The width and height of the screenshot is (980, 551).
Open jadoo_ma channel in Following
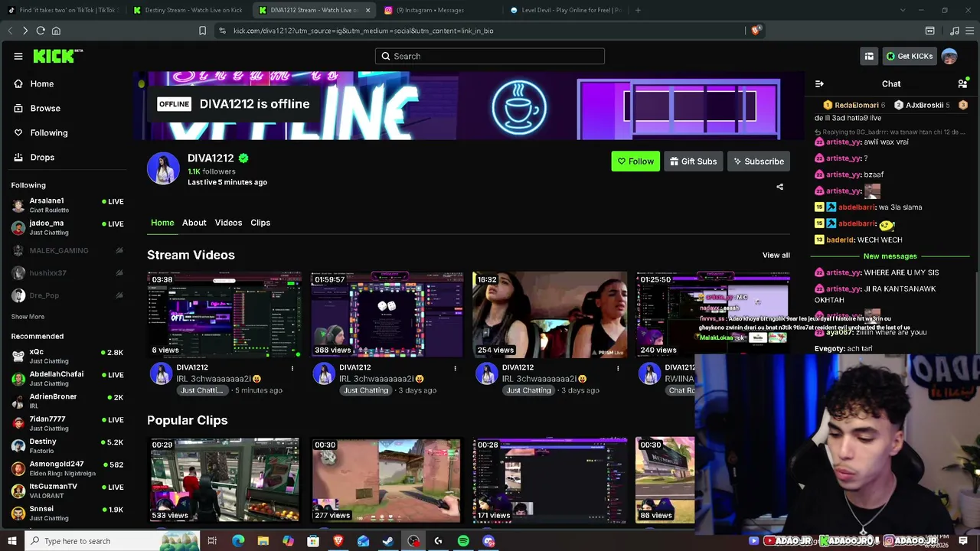tap(67, 227)
